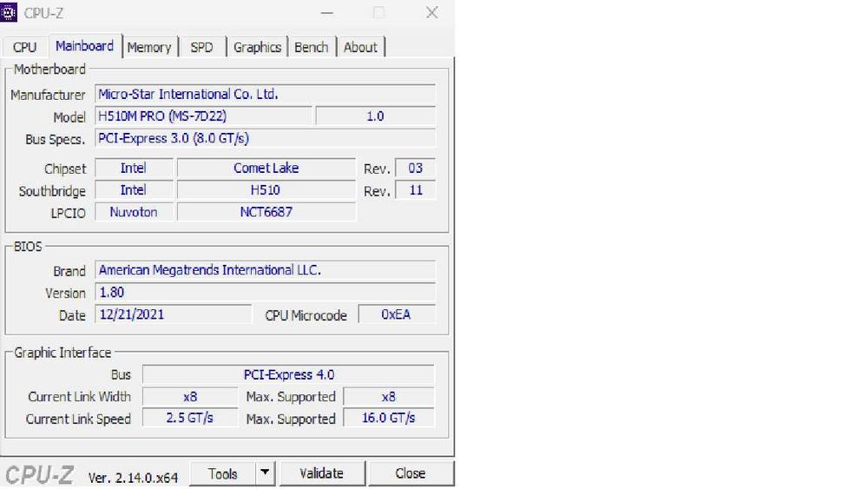Click the Tools button
The image size is (868, 489).
pos(222,473)
